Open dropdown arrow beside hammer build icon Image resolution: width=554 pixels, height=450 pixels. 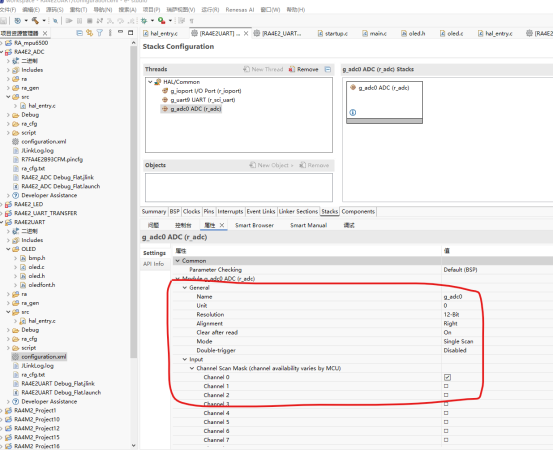pyautogui.click(x=43, y=21)
